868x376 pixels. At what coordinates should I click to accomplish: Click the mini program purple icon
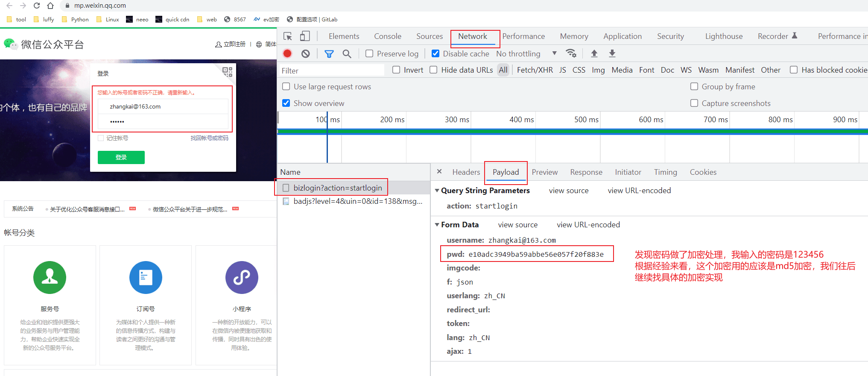tap(242, 277)
